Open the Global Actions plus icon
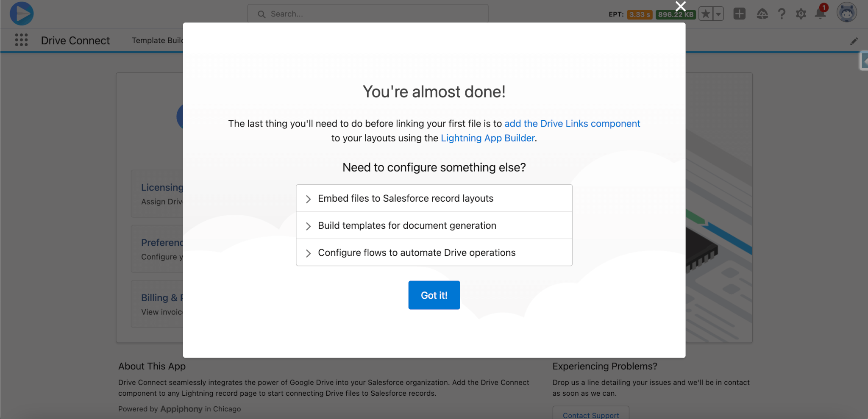The height and width of the screenshot is (419, 868). [x=739, y=14]
